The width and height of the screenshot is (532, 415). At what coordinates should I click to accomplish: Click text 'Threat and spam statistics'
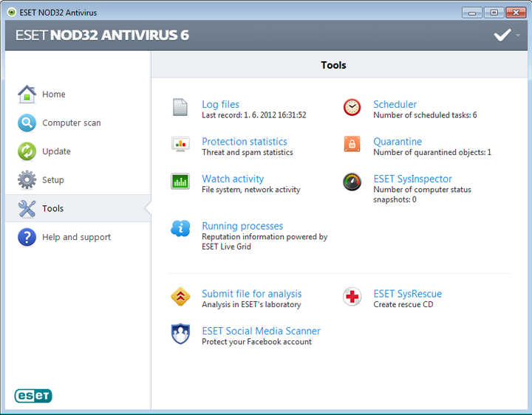coord(248,153)
